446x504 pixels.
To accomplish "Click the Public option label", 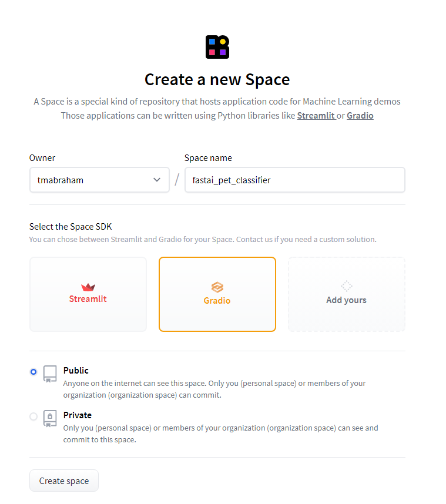I will [x=76, y=371].
